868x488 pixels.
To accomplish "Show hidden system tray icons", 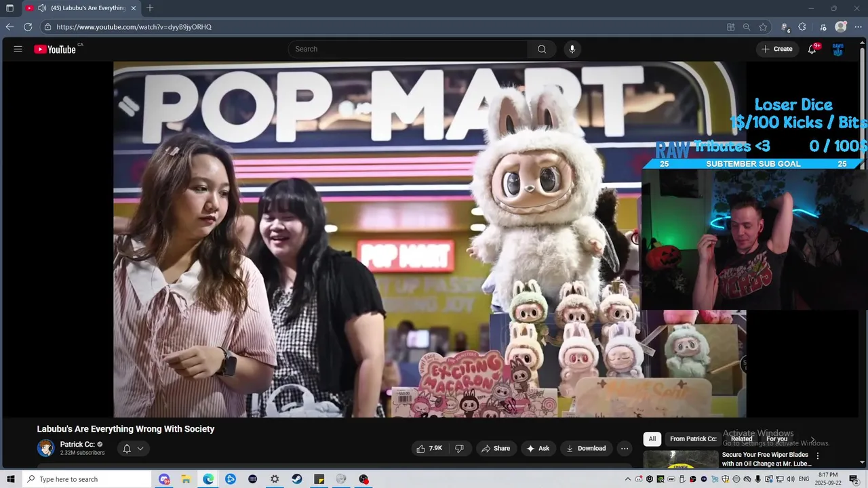I will click(628, 479).
